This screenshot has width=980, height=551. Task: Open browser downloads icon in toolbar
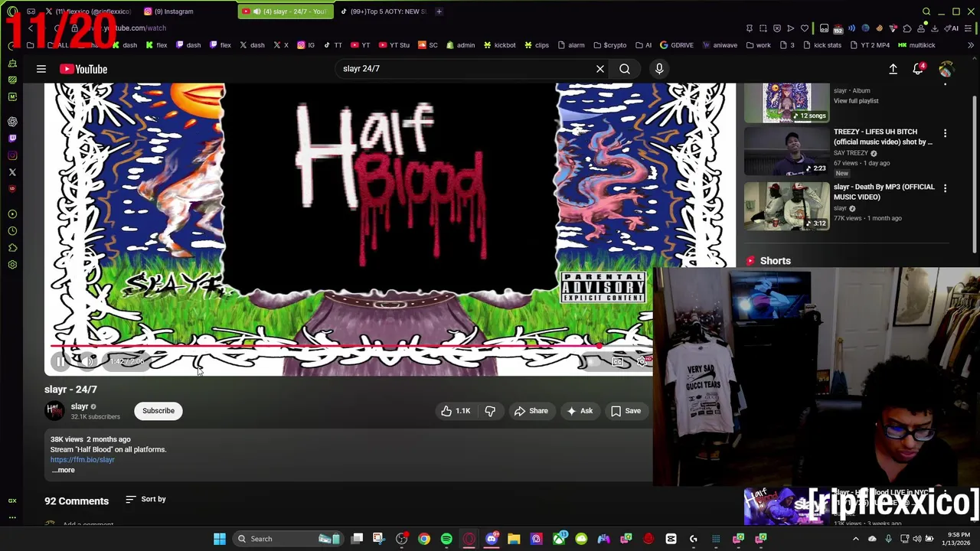pos(935,28)
